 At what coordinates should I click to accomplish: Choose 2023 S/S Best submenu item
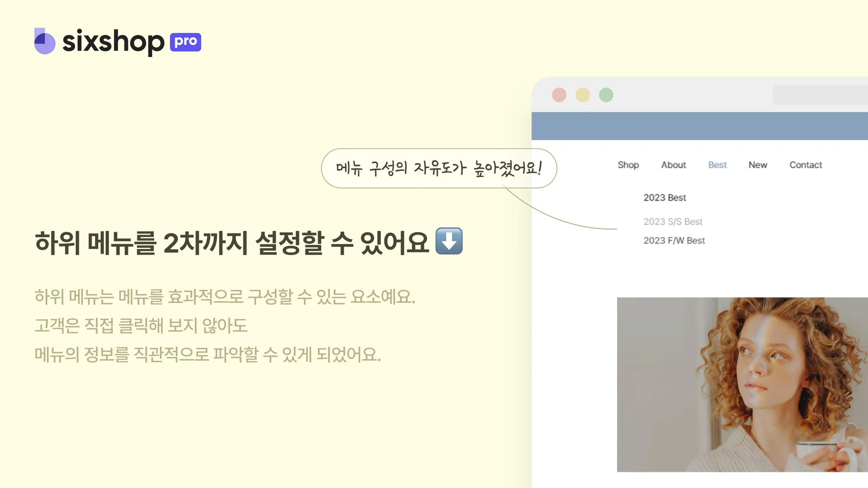(x=673, y=222)
